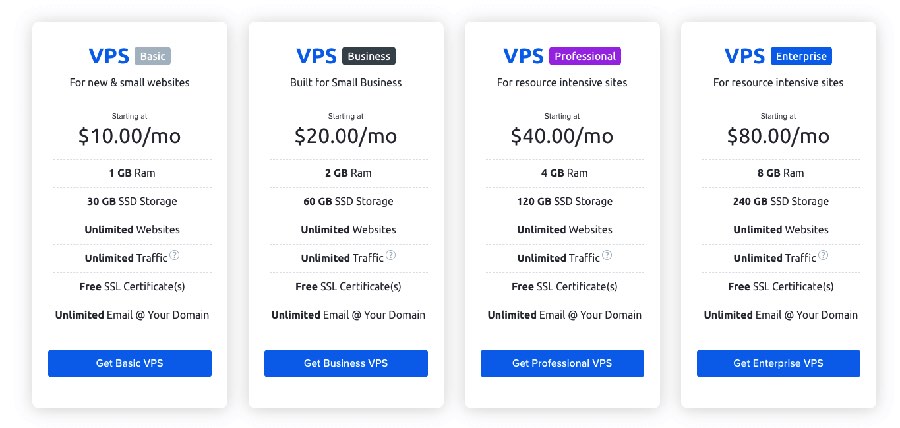Viewport: 900px width, 428px height.
Task: Click the Get Basic VPS button
Action: click(130, 363)
